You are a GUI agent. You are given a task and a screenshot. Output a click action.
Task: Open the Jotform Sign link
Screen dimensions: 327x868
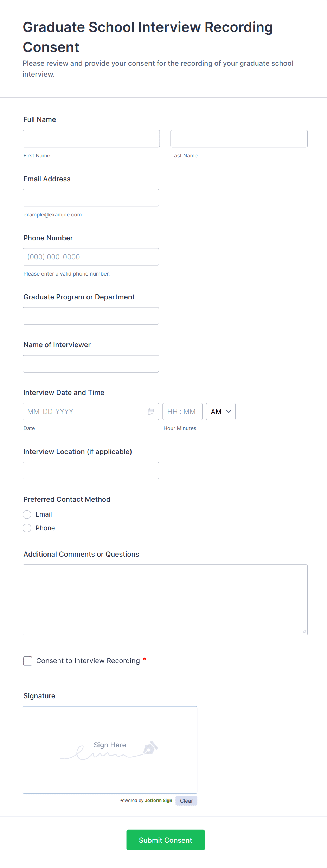[158, 801]
